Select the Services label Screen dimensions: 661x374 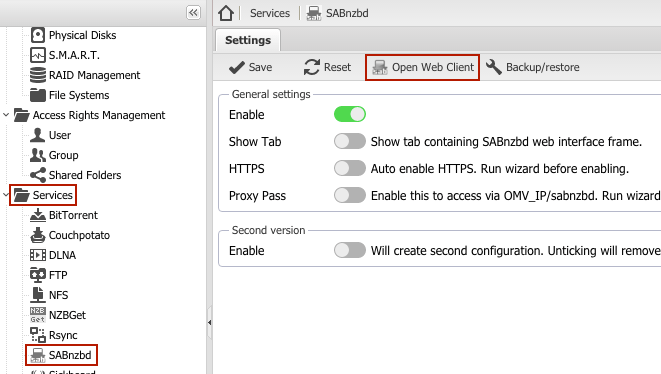[x=53, y=195]
